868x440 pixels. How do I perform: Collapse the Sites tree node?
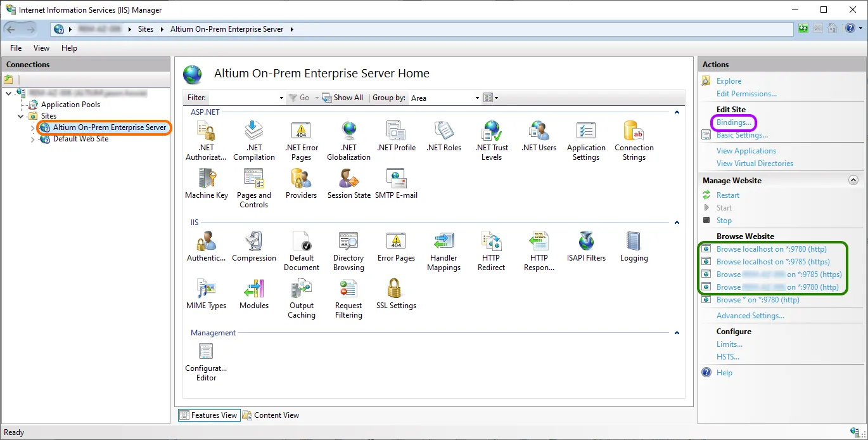point(22,116)
